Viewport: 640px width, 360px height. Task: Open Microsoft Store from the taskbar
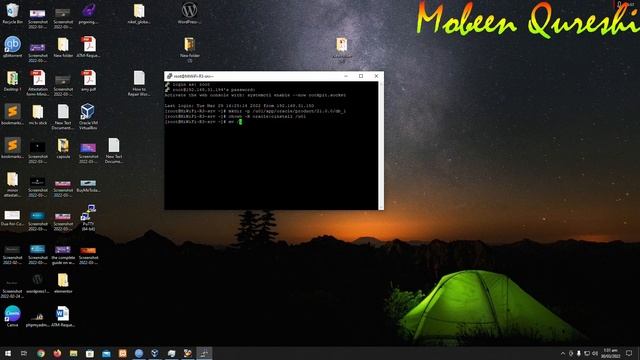[x=90, y=353]
